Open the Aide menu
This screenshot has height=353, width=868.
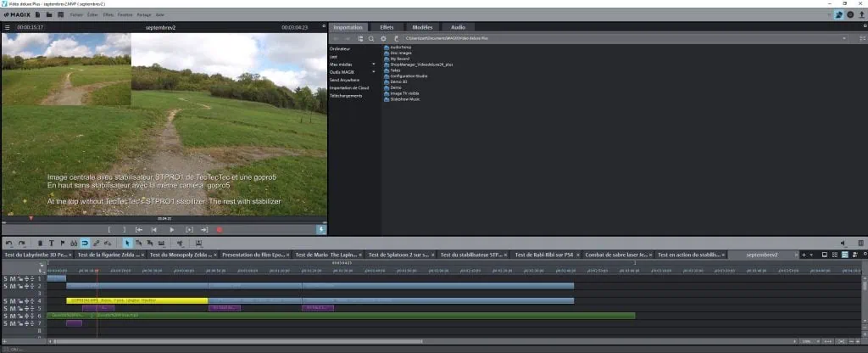pos(159,14)
